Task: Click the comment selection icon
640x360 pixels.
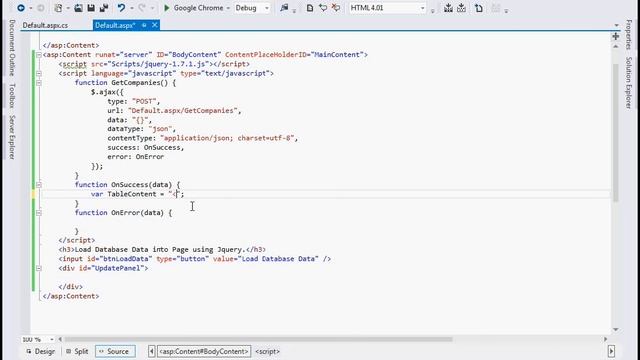Action: point(323,8)
